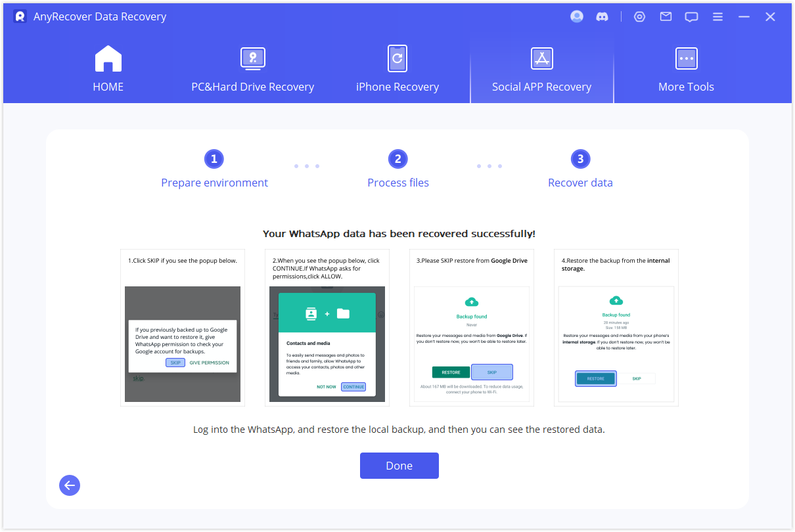The image size is (795, 532).
Task: Click the round back arrow button
Action: 70,485
